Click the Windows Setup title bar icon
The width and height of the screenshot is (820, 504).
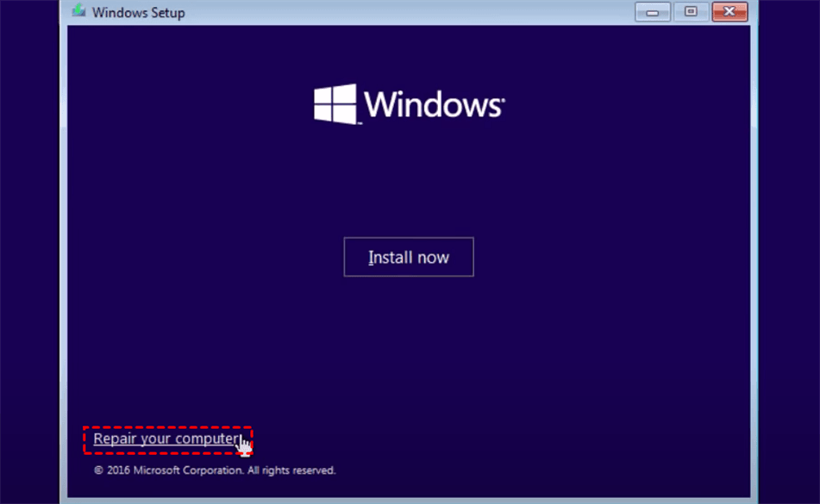[79, 10]
